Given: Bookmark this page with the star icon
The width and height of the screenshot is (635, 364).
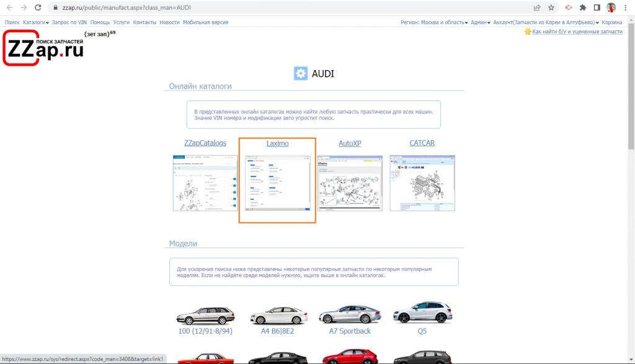Looking at the screenshot, I should (x=551, y=8).
